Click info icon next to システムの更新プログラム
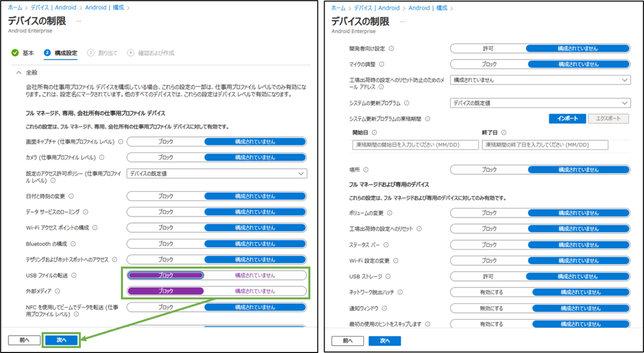The width and height of the screenshot is (644, 353). (406, 103)
